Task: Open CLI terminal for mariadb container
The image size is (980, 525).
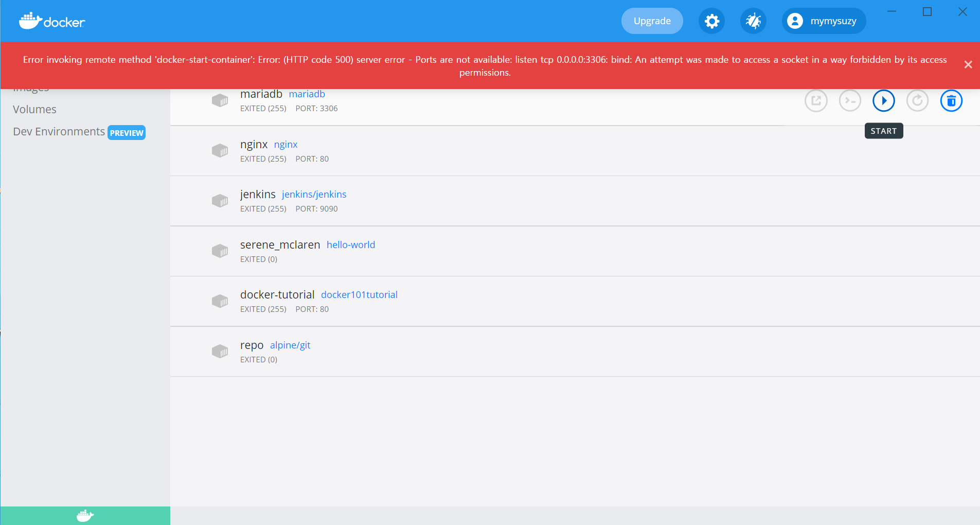Action: 850,100
